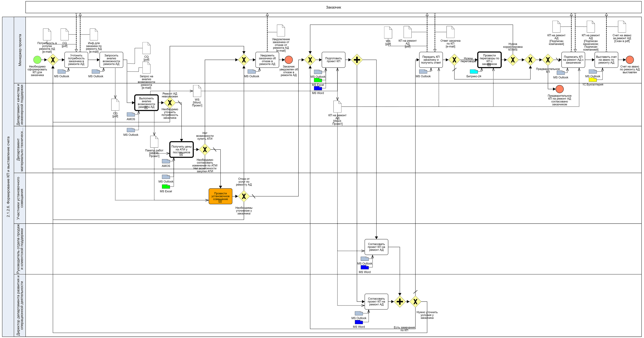The width and height of the screenshot is (644, 338).
Task: Click the 'Ремонт АД невозможен' exclusive gateway
Action: (170, 103)
